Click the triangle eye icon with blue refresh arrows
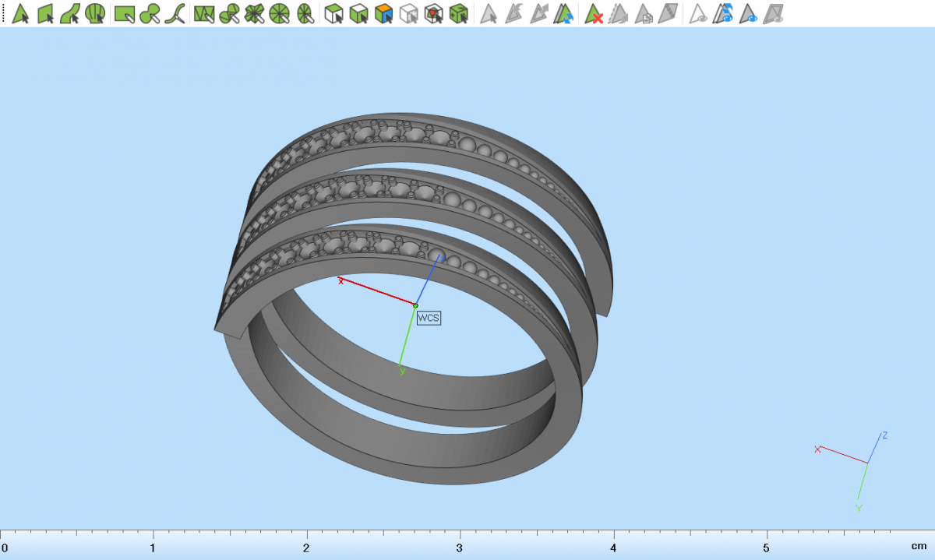Screen dimensions: 935x560 [x=725, y=13]
